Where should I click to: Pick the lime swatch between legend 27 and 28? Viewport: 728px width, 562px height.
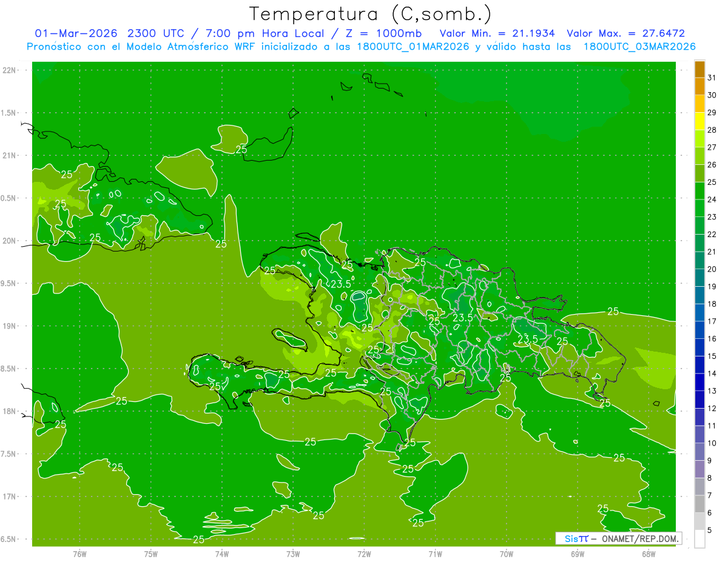point(699,138)
